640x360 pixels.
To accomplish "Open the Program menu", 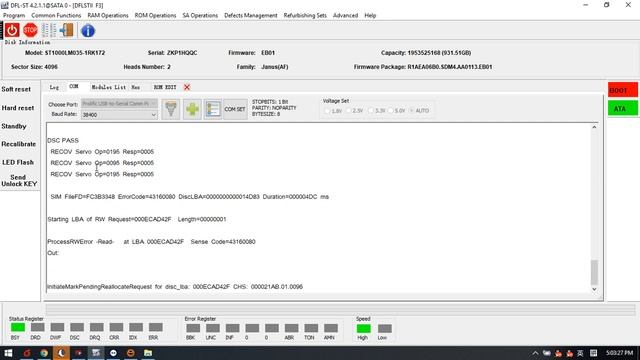I will (x=14, y=16).
